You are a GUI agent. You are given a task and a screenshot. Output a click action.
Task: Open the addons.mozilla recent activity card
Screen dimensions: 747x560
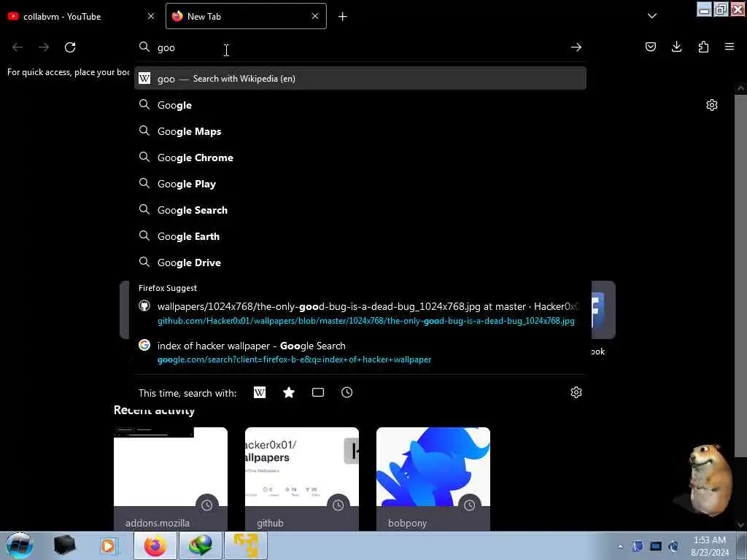pos(171,479)
